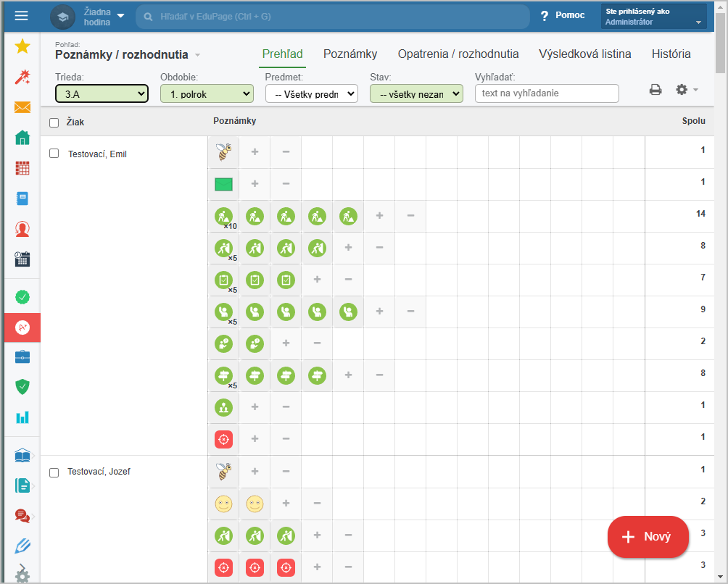The height and width of the screenshot is (584, 728).
Task: Click the green checkmark circle sidebar icon
Action: tap(22, 297)
